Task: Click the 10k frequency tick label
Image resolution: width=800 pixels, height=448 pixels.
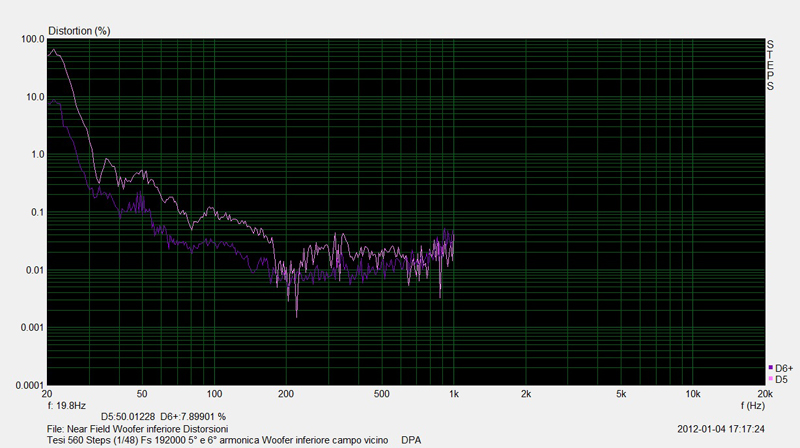Action: click(x=693, y=394)
